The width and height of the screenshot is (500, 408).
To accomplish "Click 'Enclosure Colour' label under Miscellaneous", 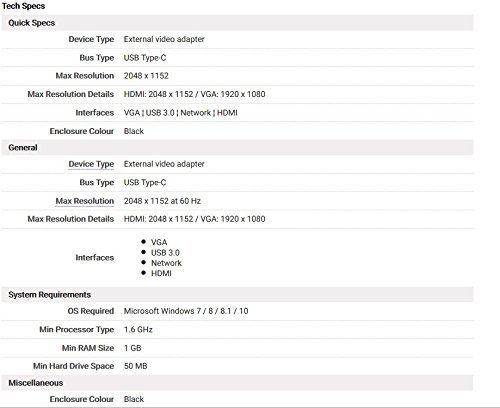I will tap(82, 399).
